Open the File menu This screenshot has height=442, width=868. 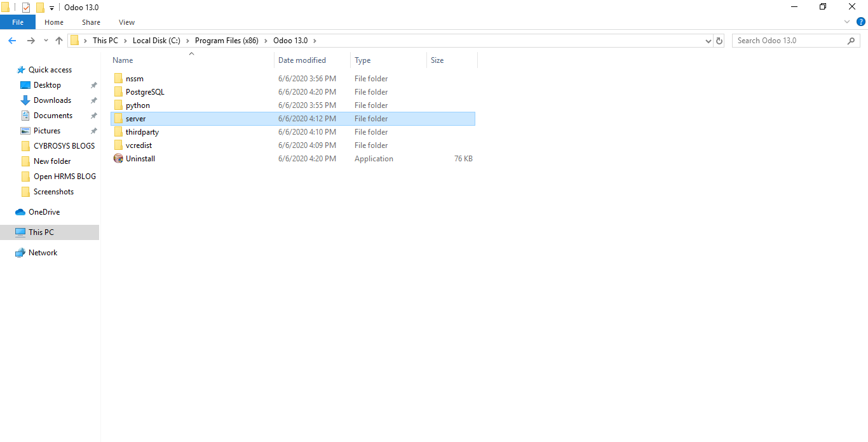coord(18,22)
